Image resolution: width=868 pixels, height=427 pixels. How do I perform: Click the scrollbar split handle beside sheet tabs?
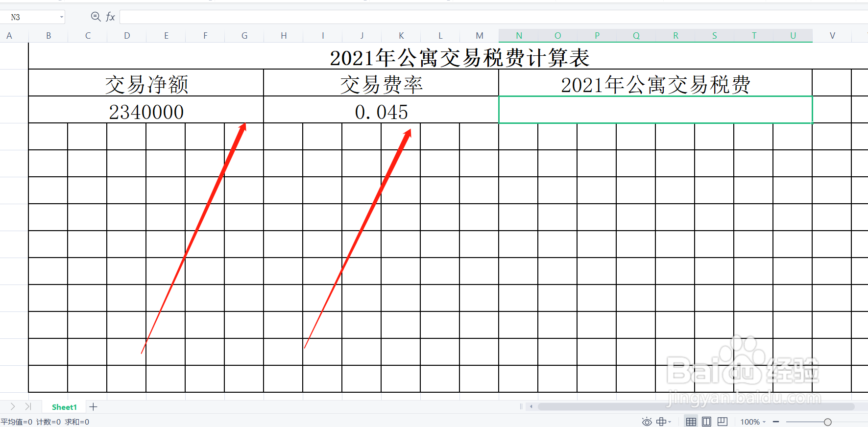521,406
